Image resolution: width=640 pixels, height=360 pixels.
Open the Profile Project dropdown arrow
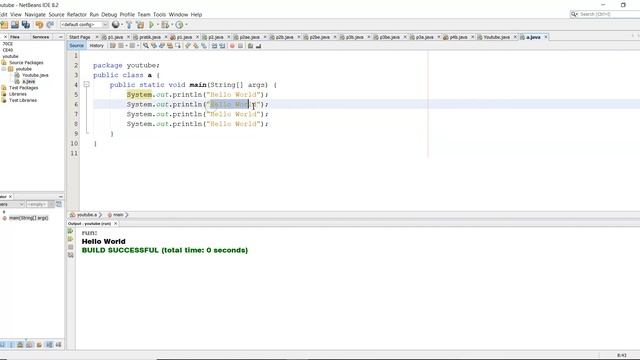click(x=186, y=25)
